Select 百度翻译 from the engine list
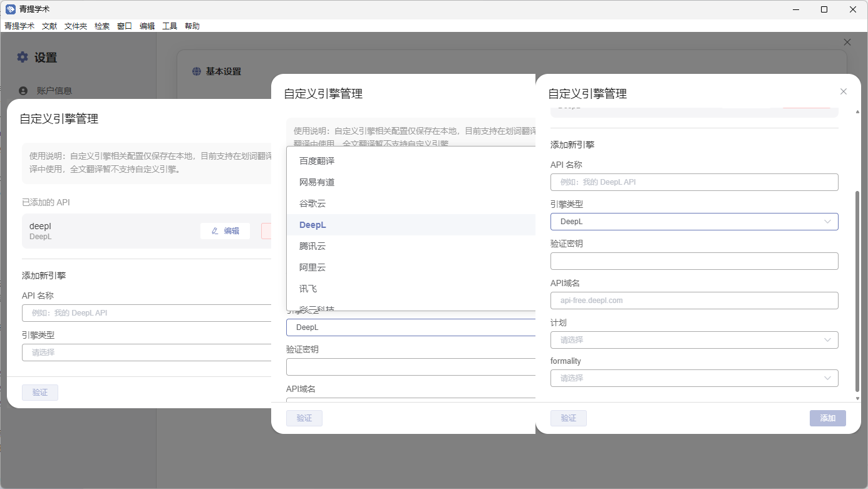This screenshot has width=868, height=489. 317,161
